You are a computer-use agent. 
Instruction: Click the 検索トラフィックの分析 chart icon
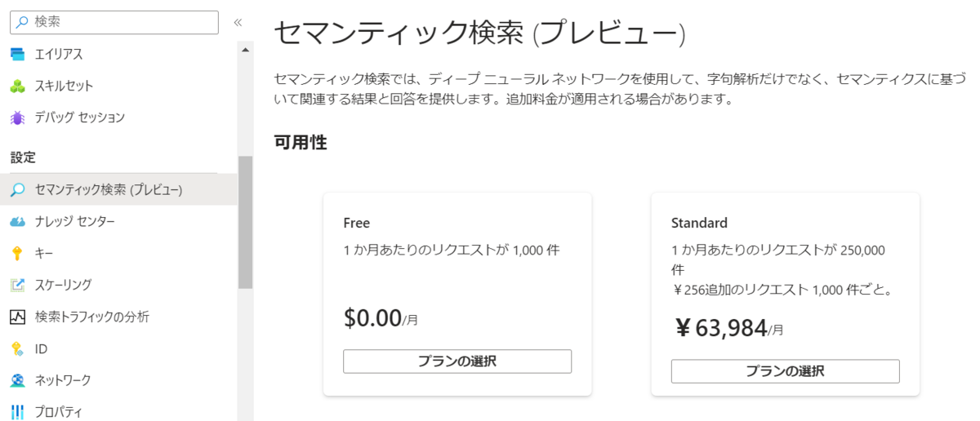coord(17,317)
